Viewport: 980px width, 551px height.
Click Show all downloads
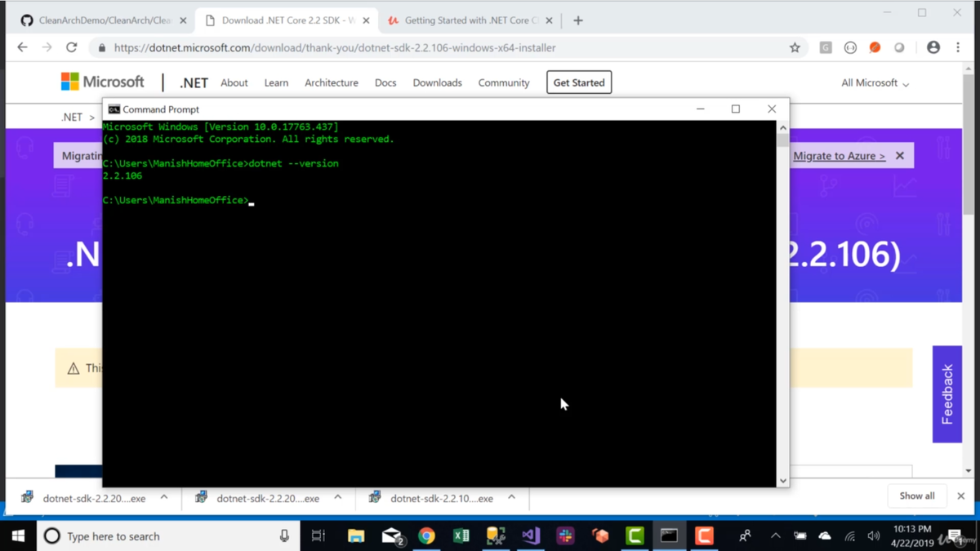[x=917, y=495]
